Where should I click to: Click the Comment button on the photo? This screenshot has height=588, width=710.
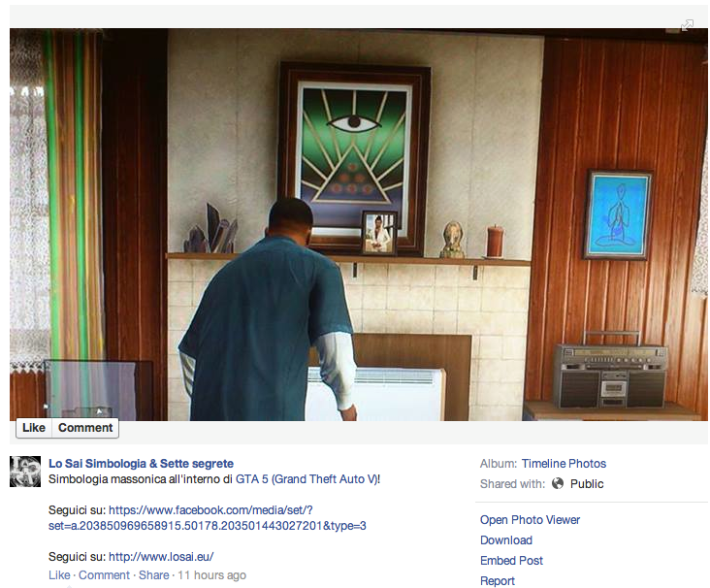(85, 428)
